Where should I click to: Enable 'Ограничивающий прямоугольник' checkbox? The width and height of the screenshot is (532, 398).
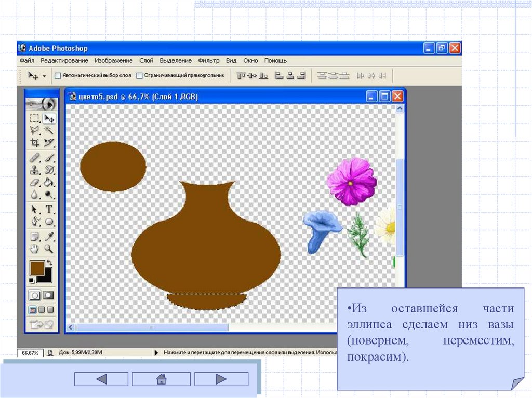[x=139, y=76]
